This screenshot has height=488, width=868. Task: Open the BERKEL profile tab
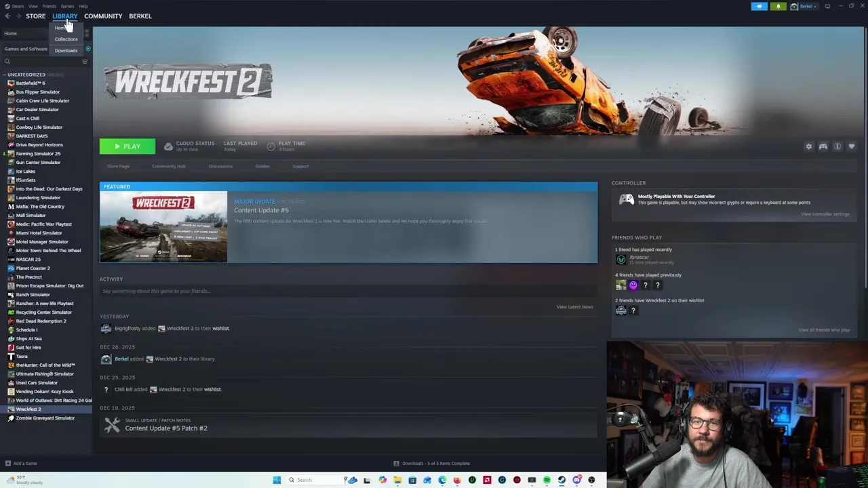(x=140, y=16)
